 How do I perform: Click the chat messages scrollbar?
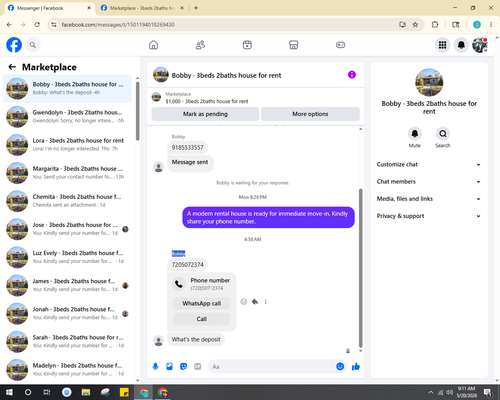(360, 268)
